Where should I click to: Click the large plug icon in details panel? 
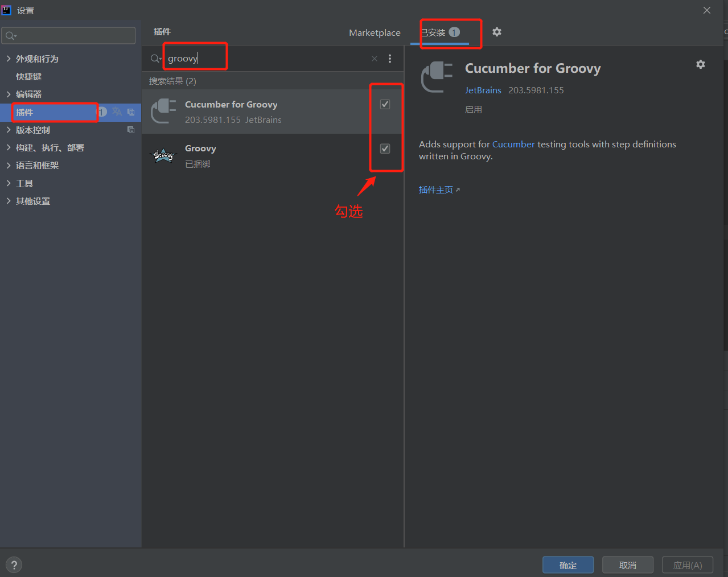coord(437,77)
